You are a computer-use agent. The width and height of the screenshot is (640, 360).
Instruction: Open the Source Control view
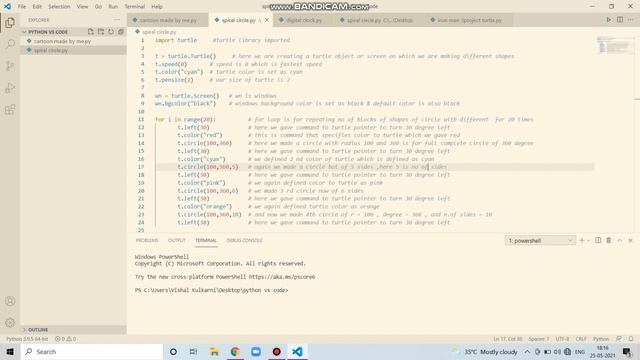coord(10,66)
